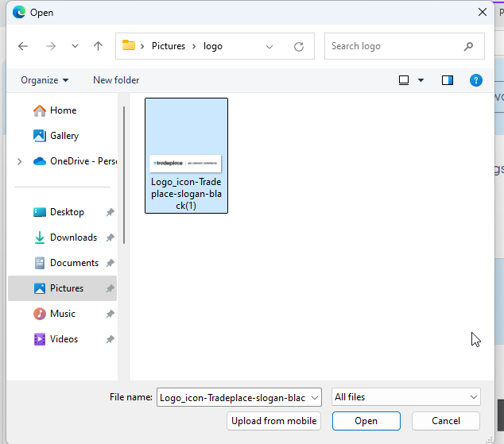This screenshot has width=504, height=444.
Task: Open Videos in quick access
Action: click(x=62, y=338)
